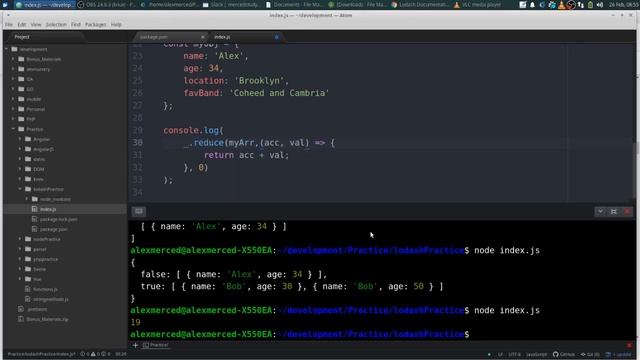640x360 pixels.
Task: Close the terminal panel red X
Action: (x=627, y=211)
